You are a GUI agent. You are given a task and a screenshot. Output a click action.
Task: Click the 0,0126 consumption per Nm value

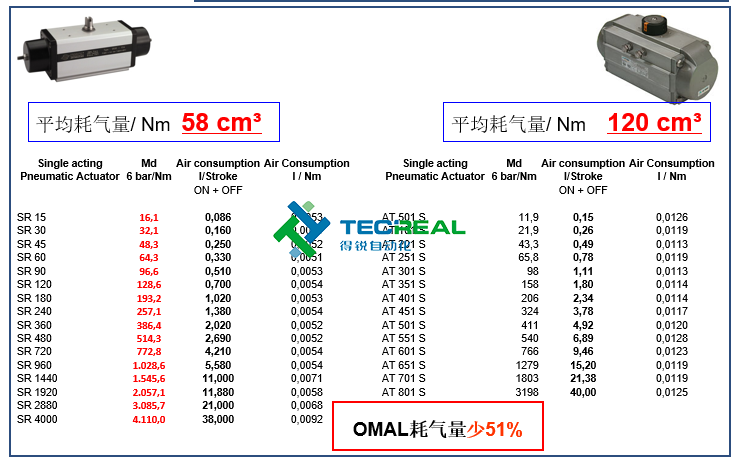(671, 217)
